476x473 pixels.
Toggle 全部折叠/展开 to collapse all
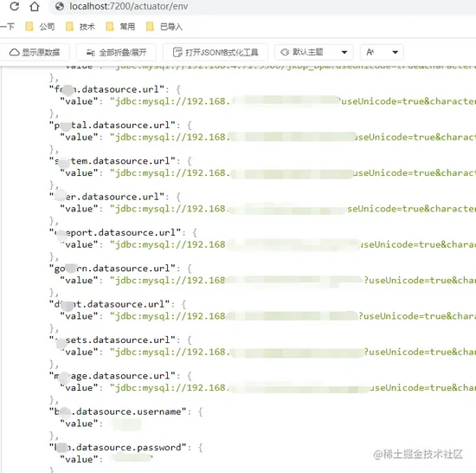pos(116,52)
